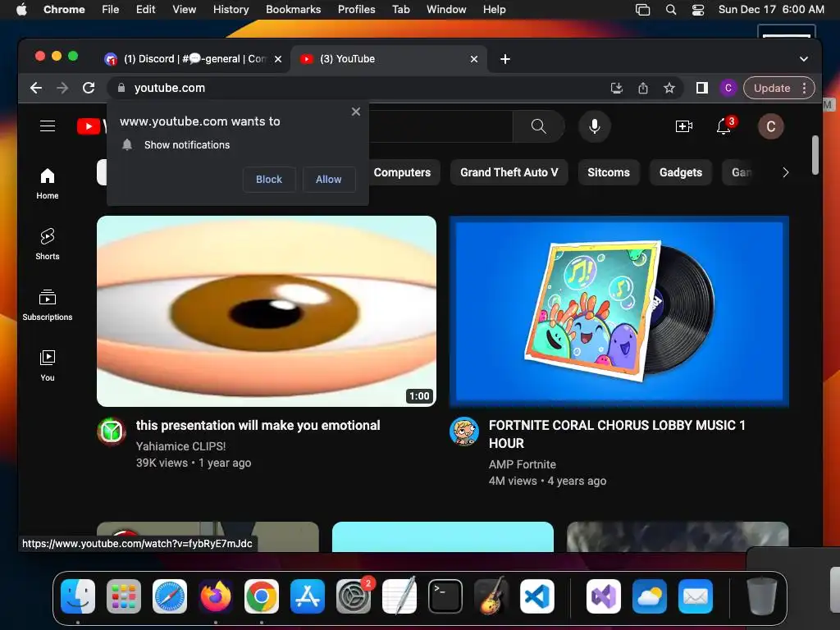Open the You section in sidebar

[x=48, y=366]
